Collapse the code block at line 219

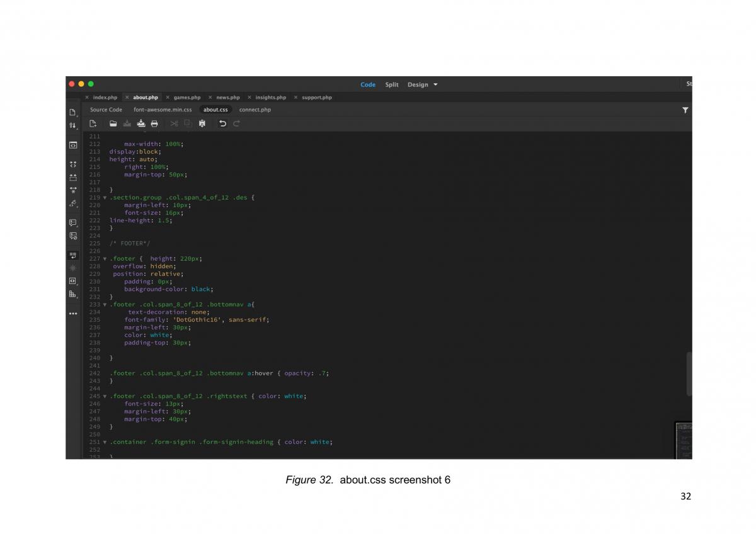coord(105,198)
